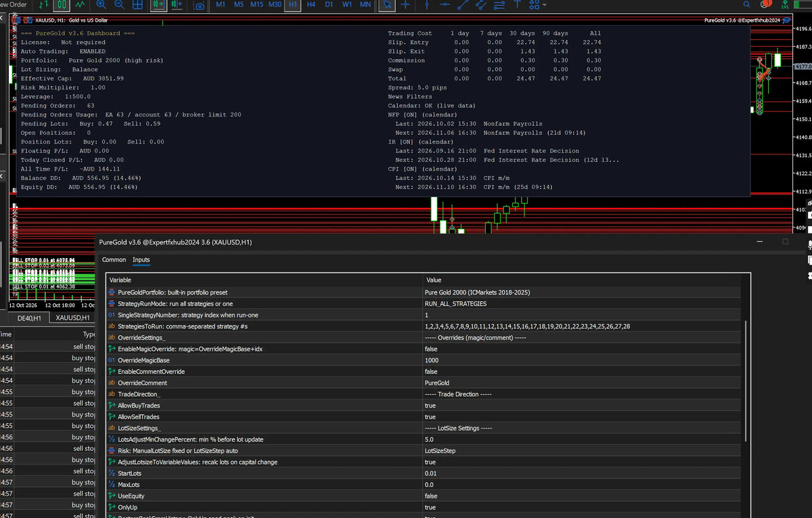Edit SingleStrategyNumber value 1
The width and height of the screenshot is (812, 518).
coord(582,315)
